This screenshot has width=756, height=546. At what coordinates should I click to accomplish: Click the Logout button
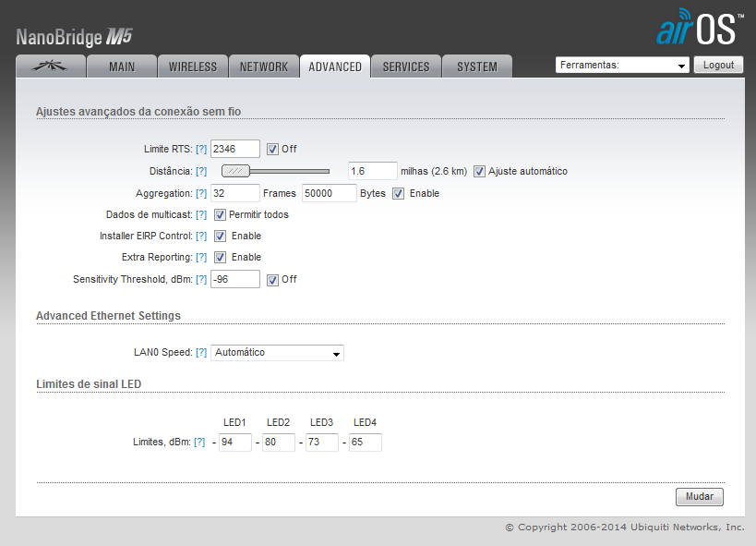[x=718, y=65]
